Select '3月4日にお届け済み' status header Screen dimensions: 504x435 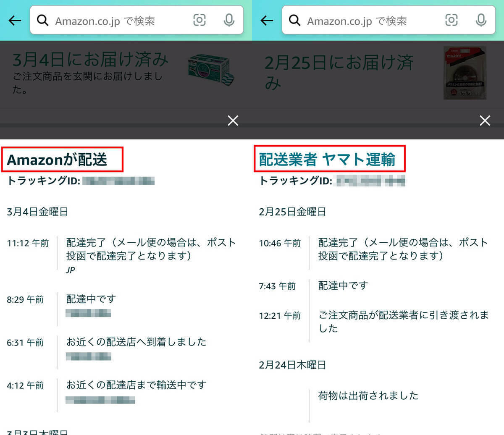(90, 60)
